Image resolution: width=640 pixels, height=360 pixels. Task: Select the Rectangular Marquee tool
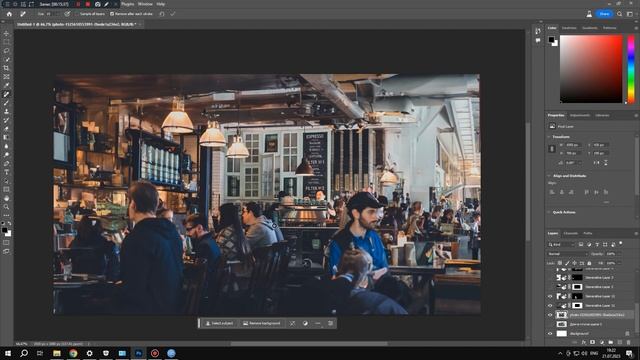[x=6, y=42]
